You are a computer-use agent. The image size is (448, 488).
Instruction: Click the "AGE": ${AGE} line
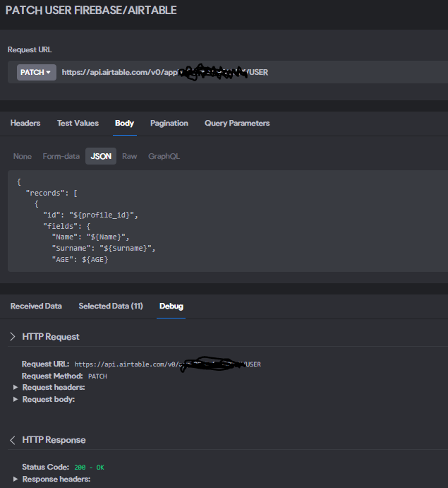(x=80, y=259)
